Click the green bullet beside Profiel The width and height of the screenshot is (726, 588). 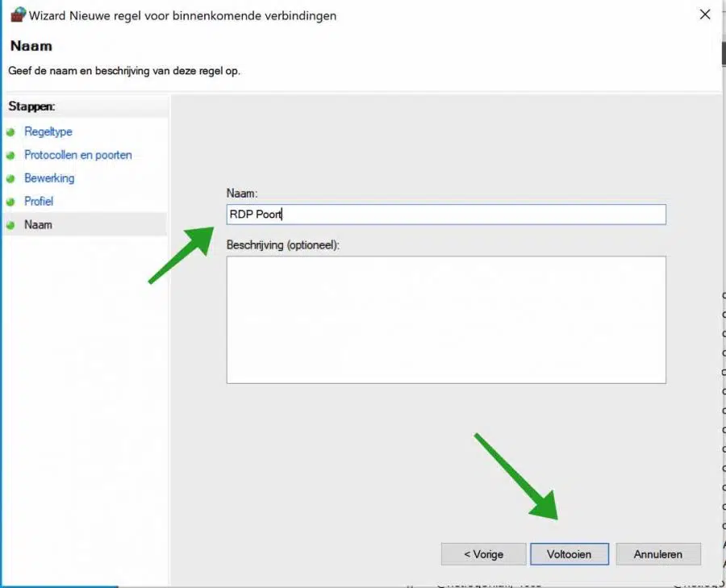[10, 202]
